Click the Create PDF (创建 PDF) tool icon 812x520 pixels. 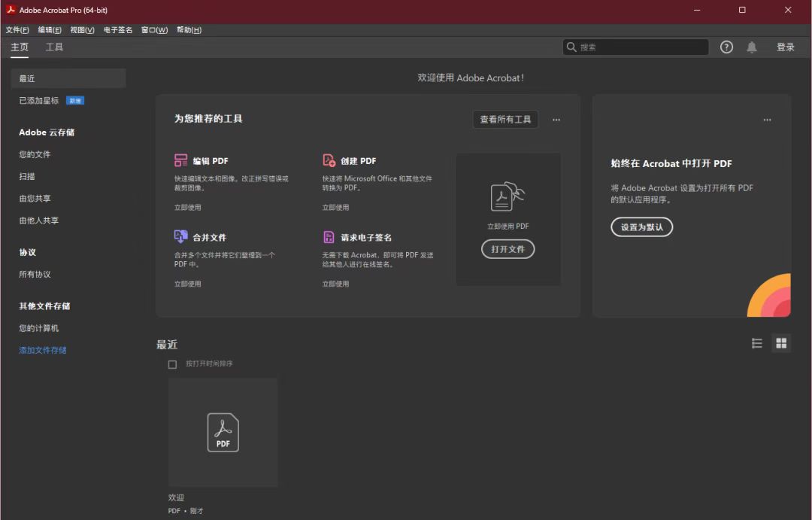[x=329, y=160]
